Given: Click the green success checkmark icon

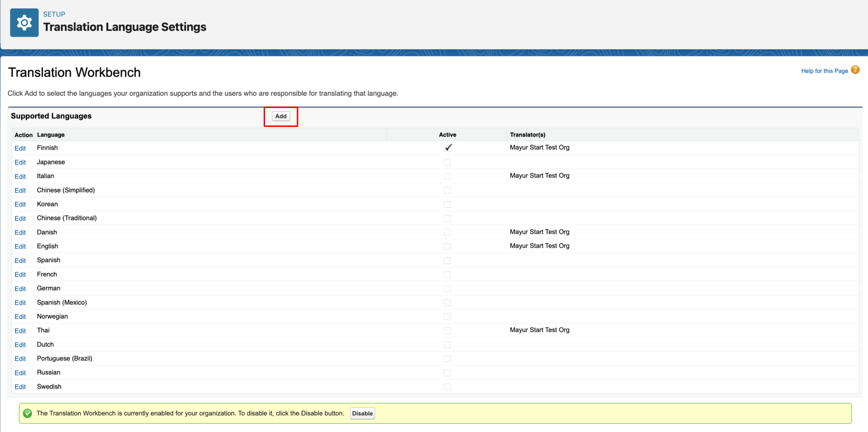Looking at the screenshot, I should click(27, 413).
